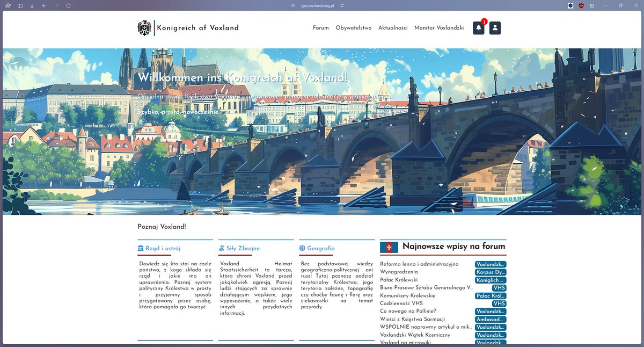Open forum thread Codzienność VHS

point(401,303)
